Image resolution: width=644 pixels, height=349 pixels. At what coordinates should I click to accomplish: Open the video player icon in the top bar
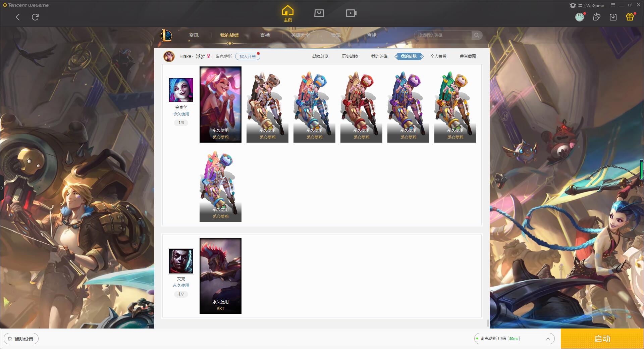[351, 13]
